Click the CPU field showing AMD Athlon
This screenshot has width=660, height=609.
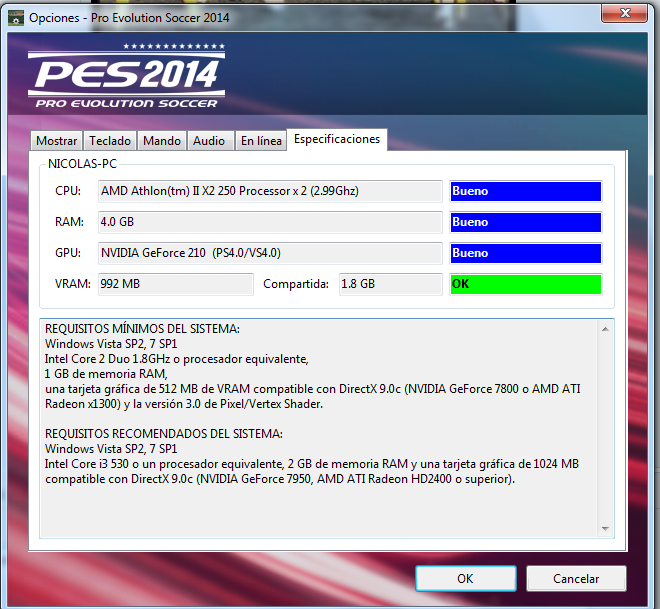[270, 191]
